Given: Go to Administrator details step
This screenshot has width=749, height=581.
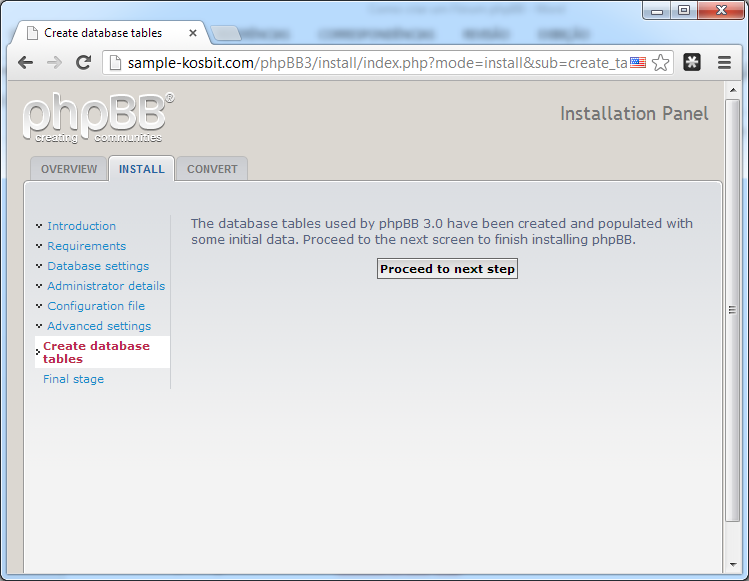Looking at the screenshot, I should pos(106,286).
